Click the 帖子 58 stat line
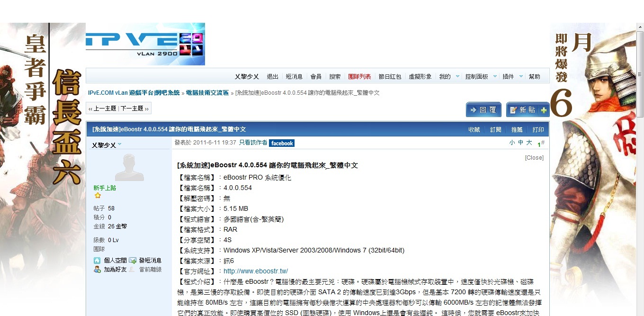644x316 pixels. click(104, 208)
